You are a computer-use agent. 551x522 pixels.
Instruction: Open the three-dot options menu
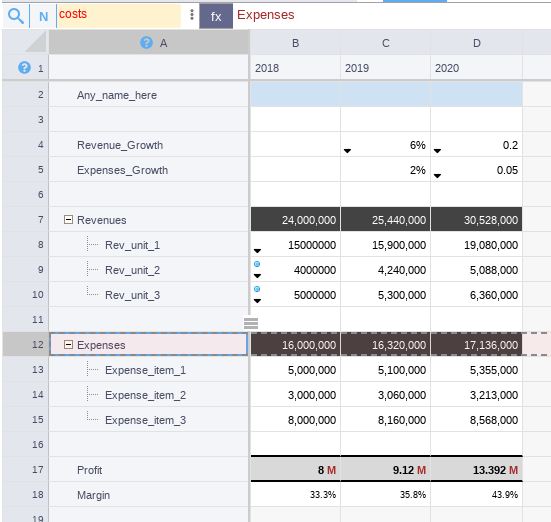coord(192,14)
